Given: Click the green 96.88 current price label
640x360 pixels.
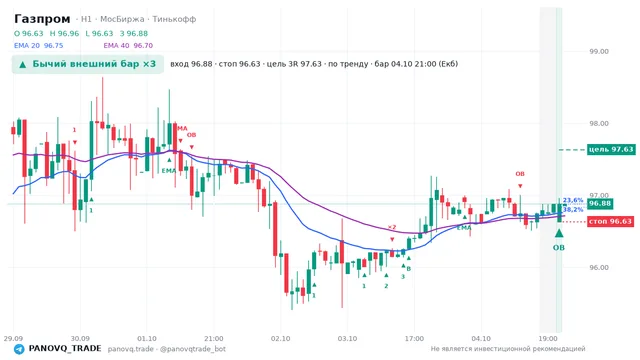Looking at the screenshot, I should click(600, 204).
